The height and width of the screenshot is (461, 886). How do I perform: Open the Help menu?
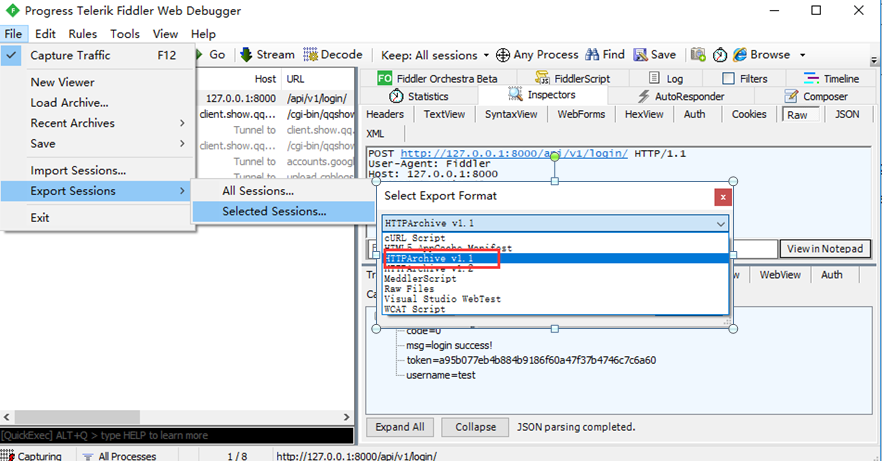[203, 34]
